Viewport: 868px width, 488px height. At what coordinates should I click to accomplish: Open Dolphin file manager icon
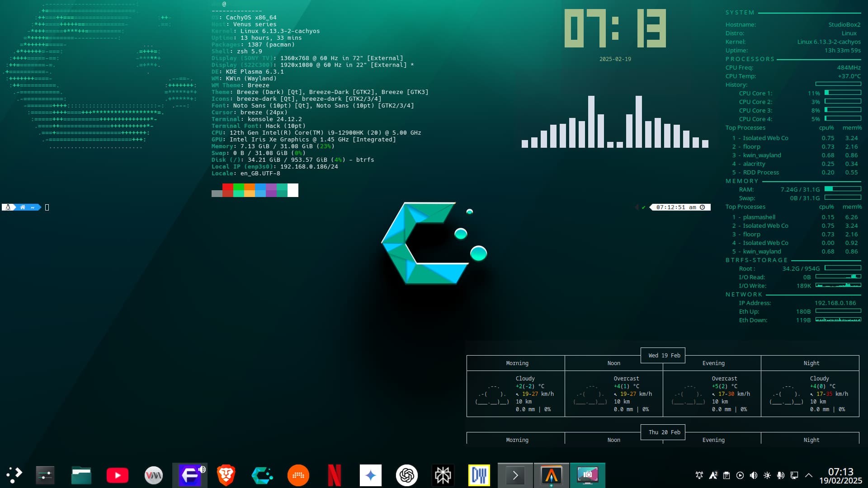click(x=81, y=475)
